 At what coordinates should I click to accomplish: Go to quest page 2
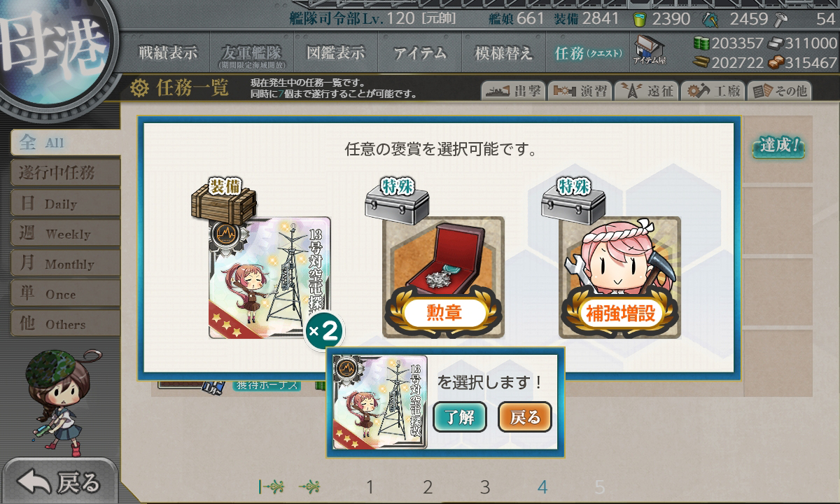(428, 487)
